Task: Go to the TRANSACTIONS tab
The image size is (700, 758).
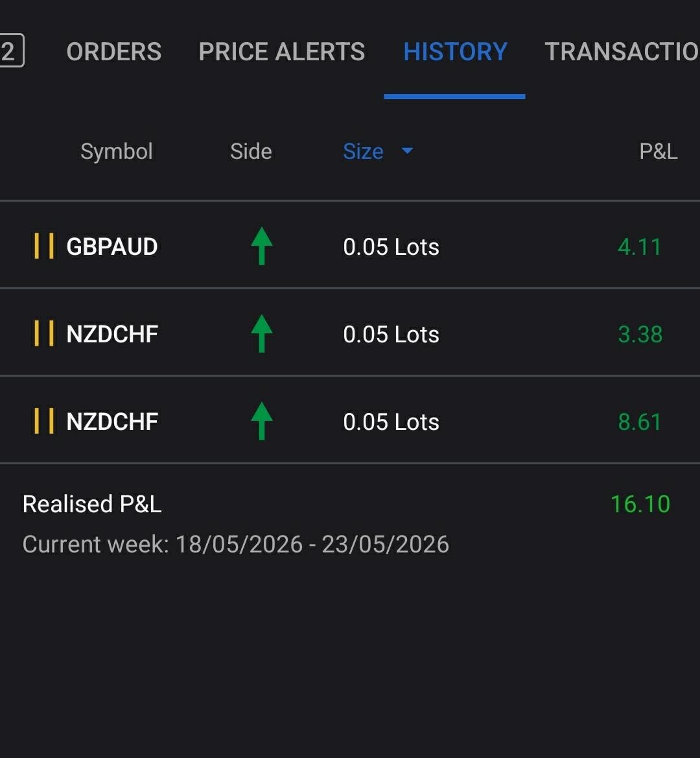Action: coord(622,52)
